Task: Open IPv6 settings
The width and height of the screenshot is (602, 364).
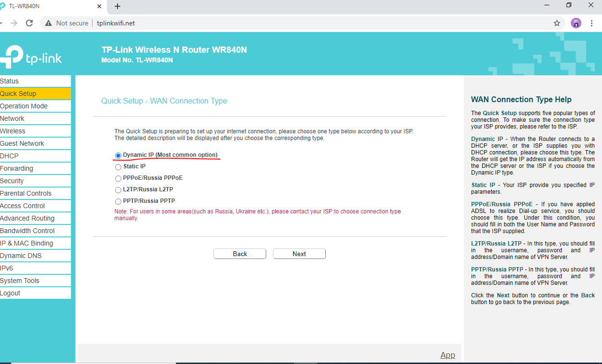Action: point(35,268)
